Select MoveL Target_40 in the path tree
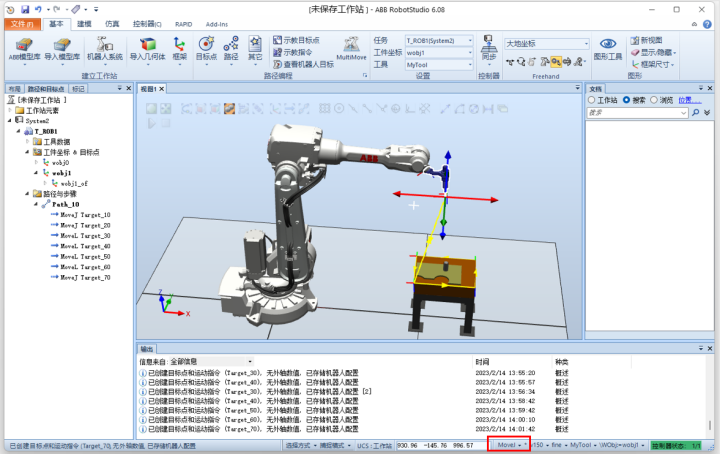 click(x=81, y=246)
